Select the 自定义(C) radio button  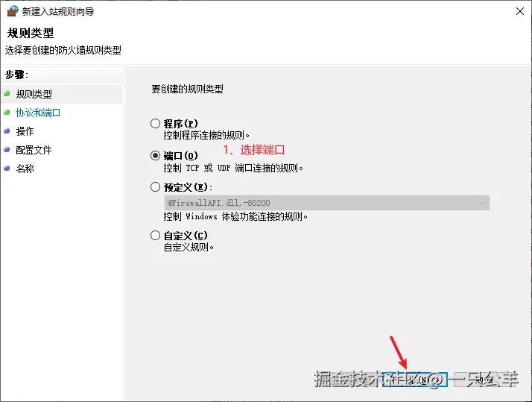pyautogui.click(x=156, y=235)
